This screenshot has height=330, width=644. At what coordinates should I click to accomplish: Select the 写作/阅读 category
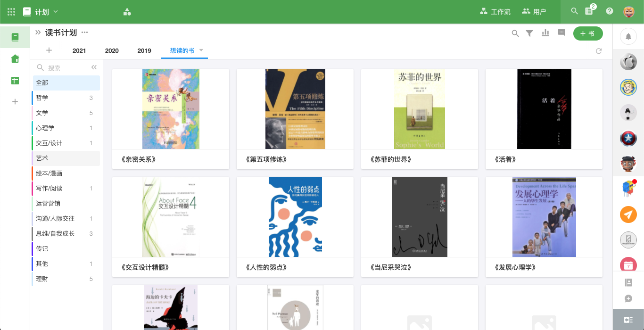66,189
